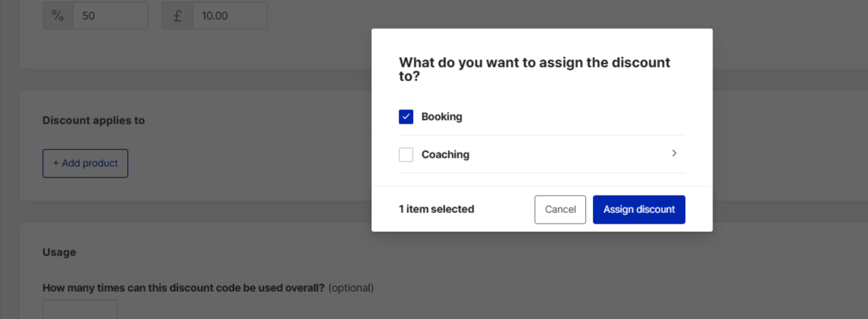Confirm with the Assign discount button
This screenshot has height=319, width=868.
[639, 210]
